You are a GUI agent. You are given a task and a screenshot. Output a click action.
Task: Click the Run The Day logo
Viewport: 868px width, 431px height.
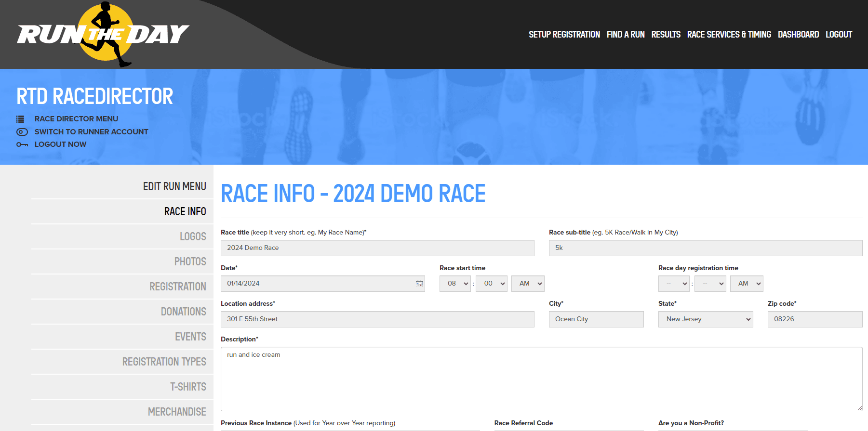pos(103,34)
